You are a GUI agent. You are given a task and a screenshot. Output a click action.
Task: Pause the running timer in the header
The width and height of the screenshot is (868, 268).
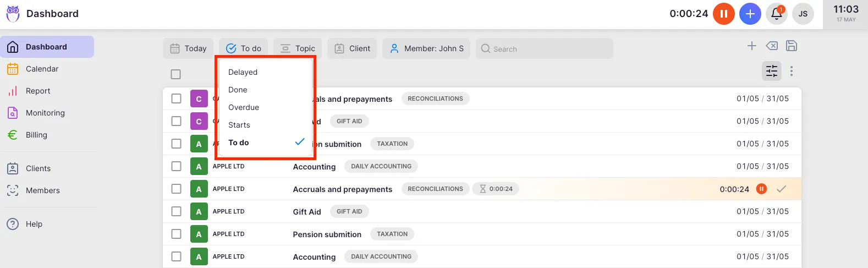723,14
